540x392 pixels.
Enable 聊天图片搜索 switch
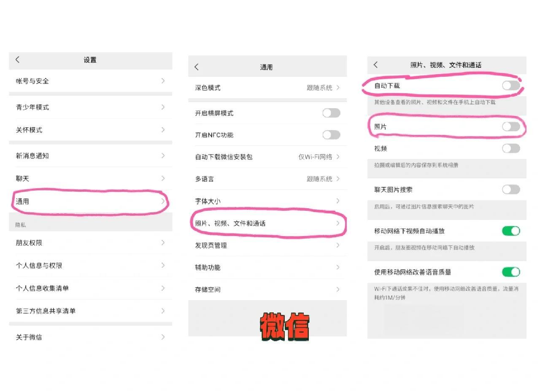511,190
